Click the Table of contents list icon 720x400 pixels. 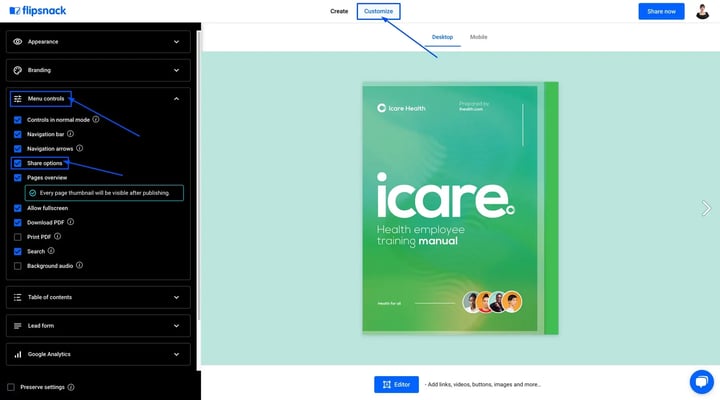(x=17, y=298)
